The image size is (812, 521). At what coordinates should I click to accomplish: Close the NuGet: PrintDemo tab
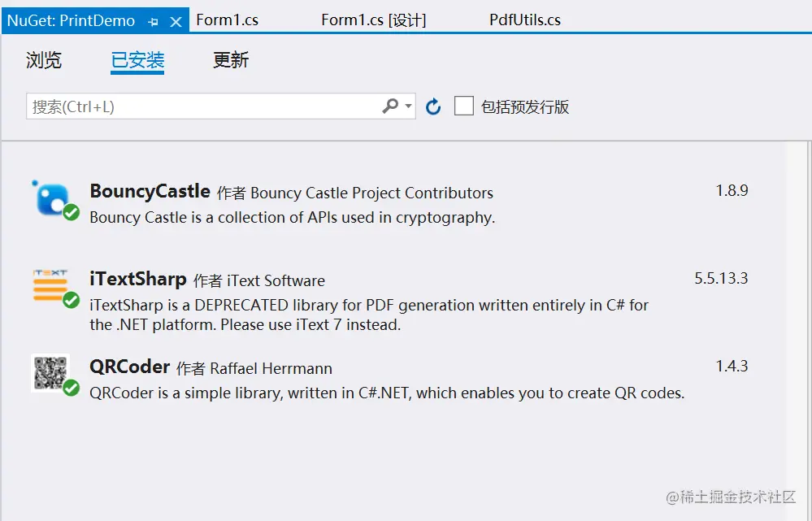(176, 22)
